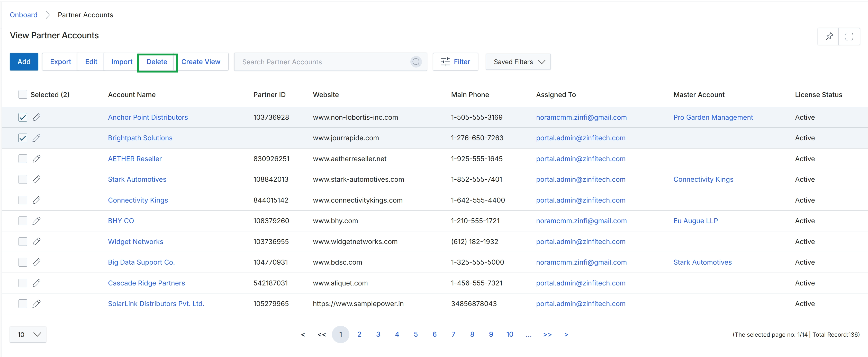Uncheck Brightpath Solutions checkbox
This screenshot has width=868, height=357.
[x=23, y=138]
